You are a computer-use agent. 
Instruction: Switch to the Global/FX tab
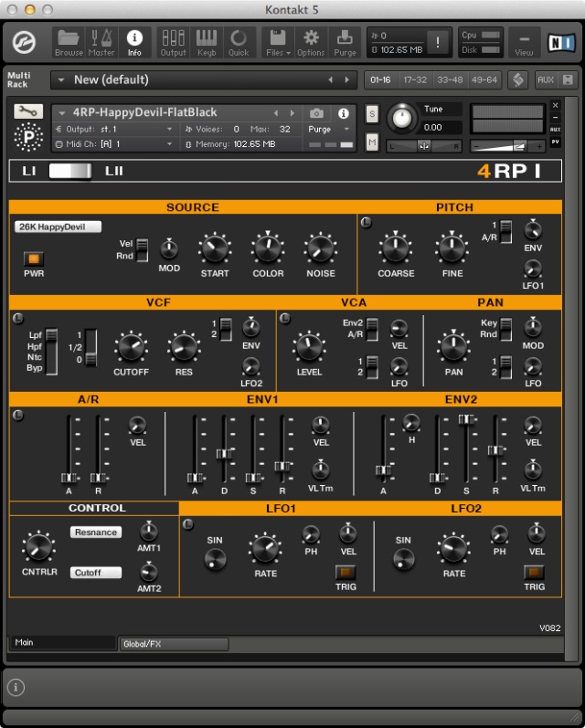(x=174, y=644)
